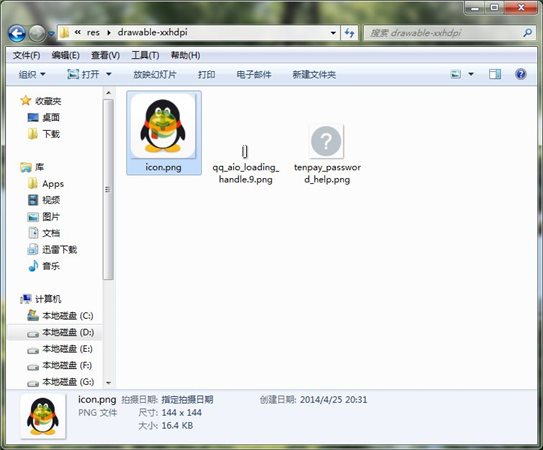Viewport: 543px width, 450px height.
Task: Select qq_aio_loading_handle.9.png file
Action: (246, 165)
